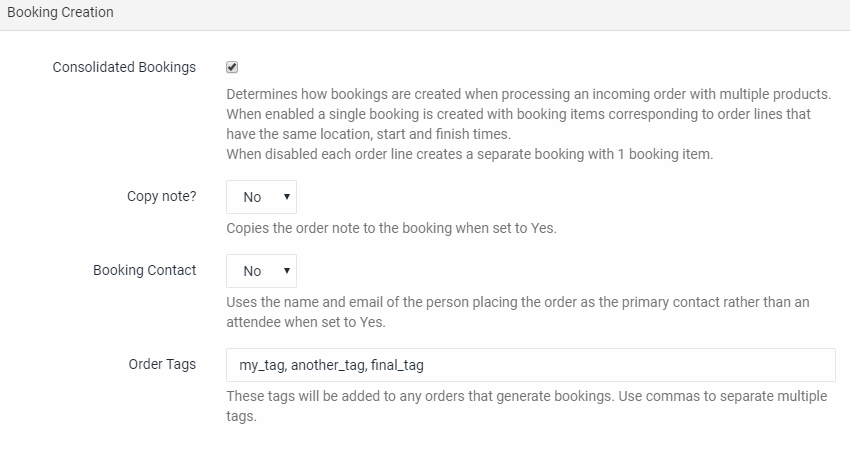Click the line 'have the same location, start and finish times'
The height and width of the screenshot is (450, 850).
[x=369, y=134]
